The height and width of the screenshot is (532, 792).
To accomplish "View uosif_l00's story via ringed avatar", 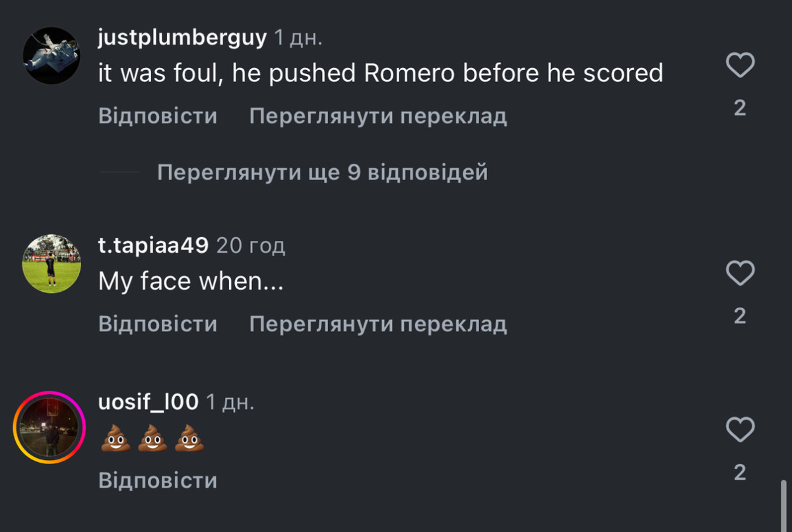I will pos(49,427).
